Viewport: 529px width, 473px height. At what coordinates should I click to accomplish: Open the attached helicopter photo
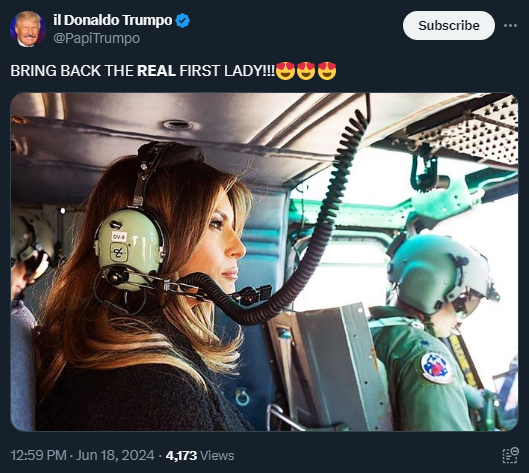[264, 262]
